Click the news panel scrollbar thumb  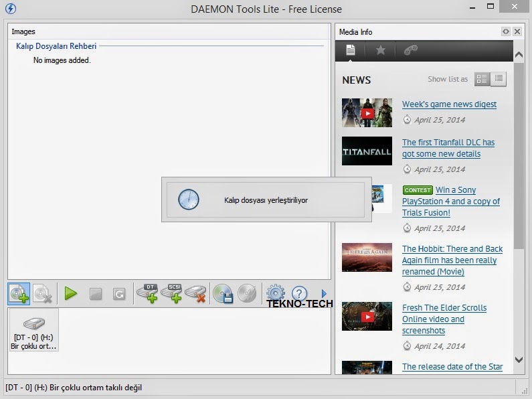point(519,156)
